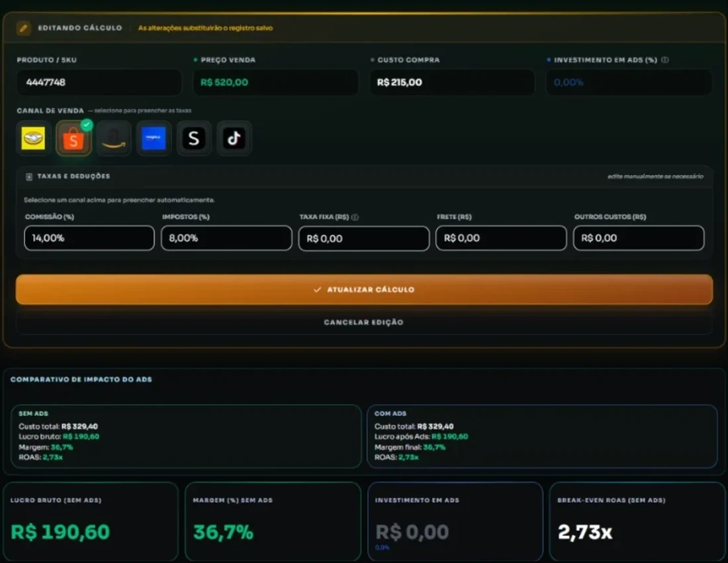Click the Outros Custos (R$) input

[x=639, y=238]
